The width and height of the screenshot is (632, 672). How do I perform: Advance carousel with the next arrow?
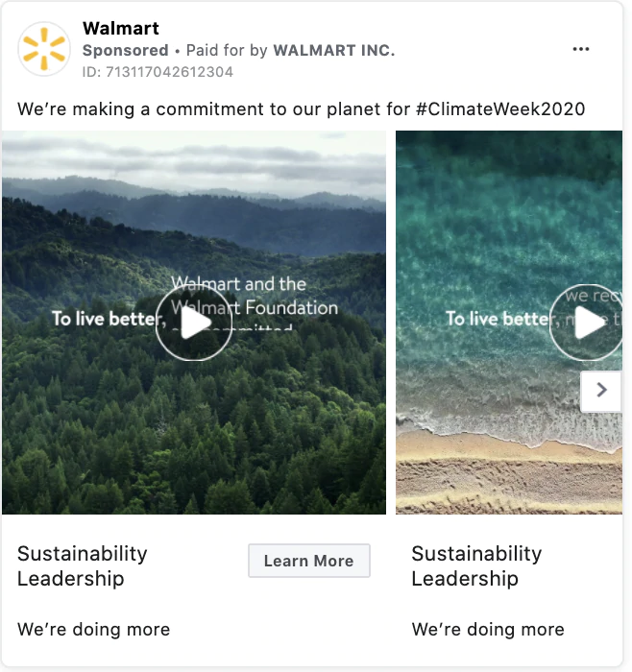[602, 391]
